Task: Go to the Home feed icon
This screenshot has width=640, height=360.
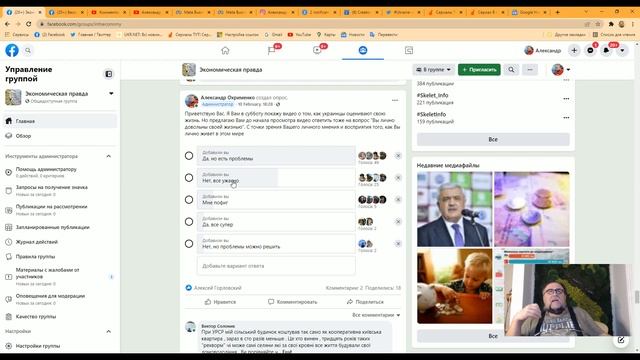Action: pos(225,50)
